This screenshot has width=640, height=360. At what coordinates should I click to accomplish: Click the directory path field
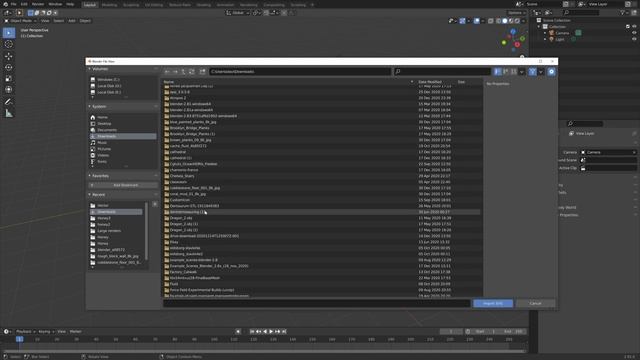pos(300,71)
